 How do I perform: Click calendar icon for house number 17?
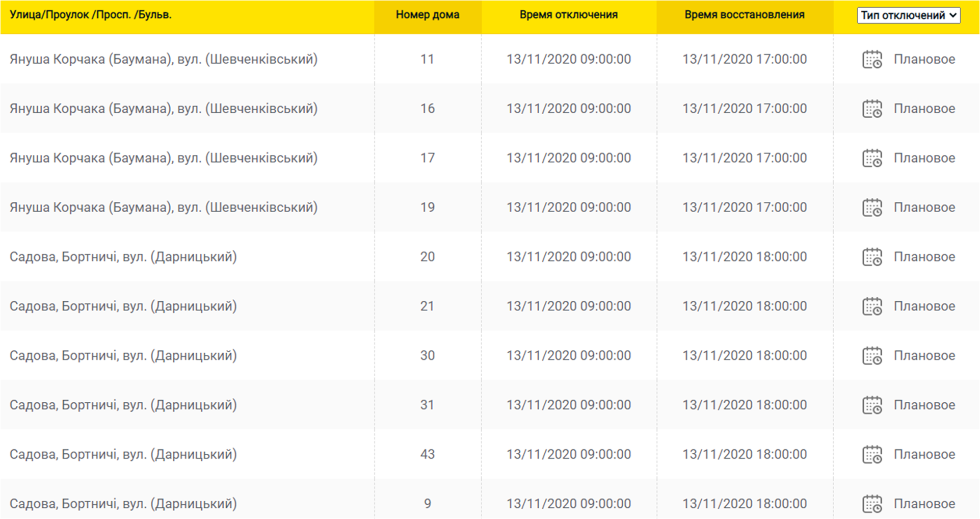(x=872, y=159)
